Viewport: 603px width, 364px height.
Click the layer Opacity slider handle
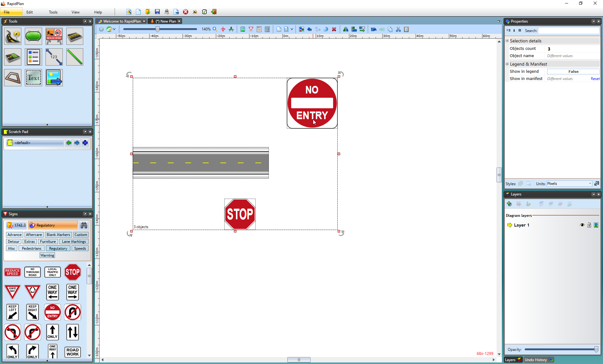pos(596,349)
